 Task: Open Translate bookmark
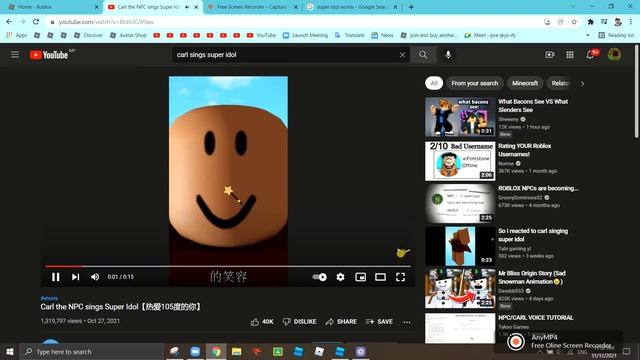[350, 36]
